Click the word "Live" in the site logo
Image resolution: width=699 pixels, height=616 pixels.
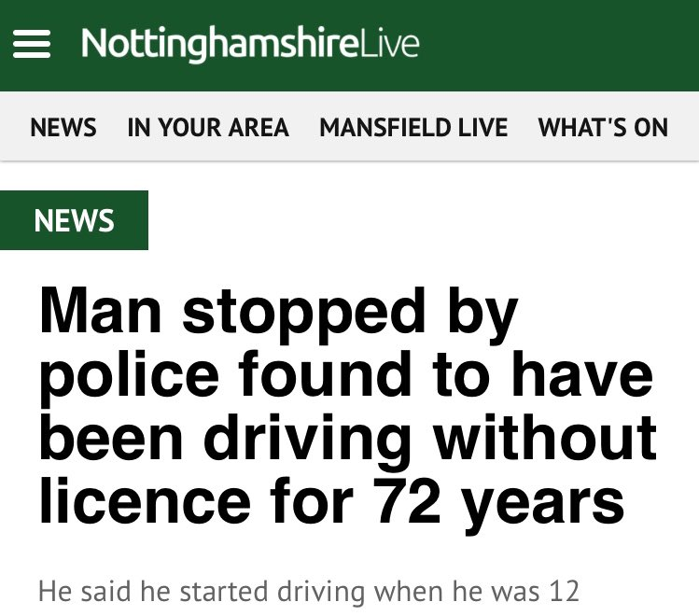(x=389, y=44)
